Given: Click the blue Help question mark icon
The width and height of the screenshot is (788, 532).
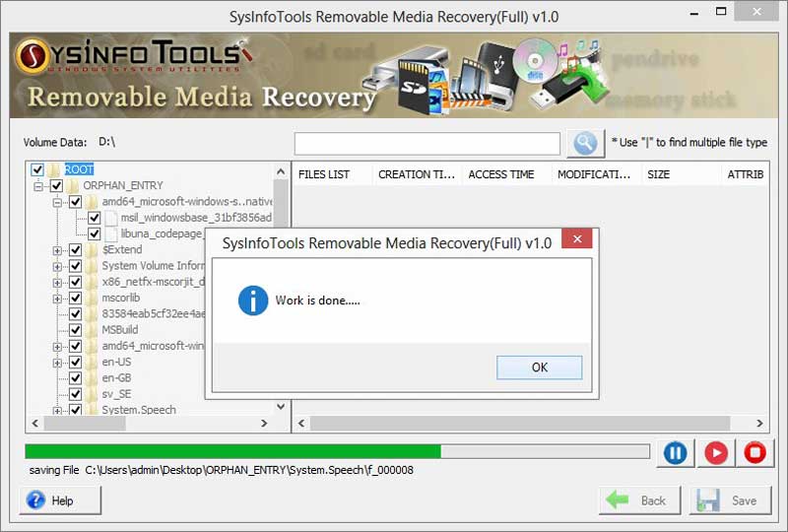Looking at the screenshot, I should [35, 500].
